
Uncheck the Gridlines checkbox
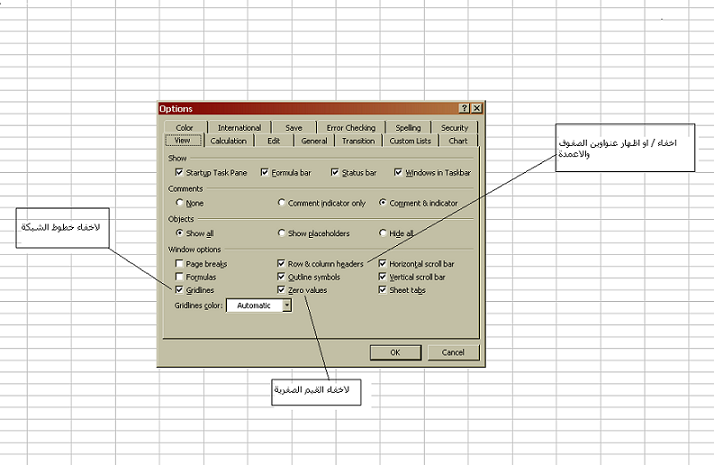[x=179, y=290]
